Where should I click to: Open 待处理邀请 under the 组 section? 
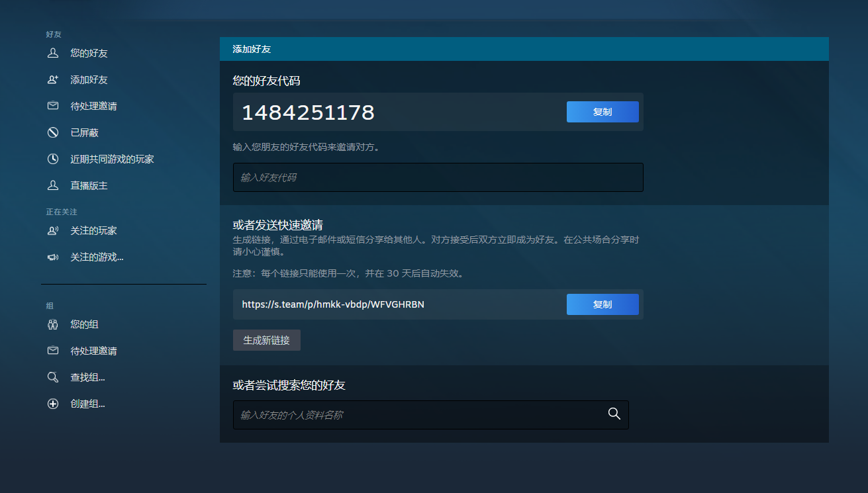click(x=94, y=351)
